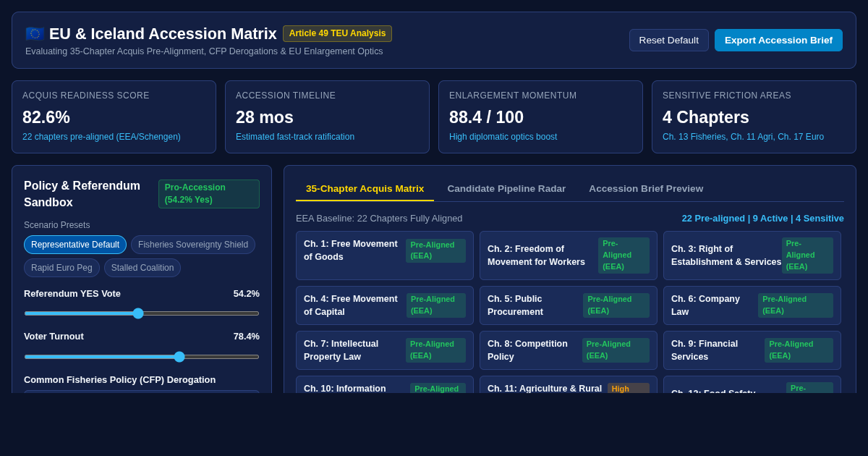The width and height of the screenshot is (868, 456).
Task: Click the Enlargement Momentum card
Action: (540, 117)
